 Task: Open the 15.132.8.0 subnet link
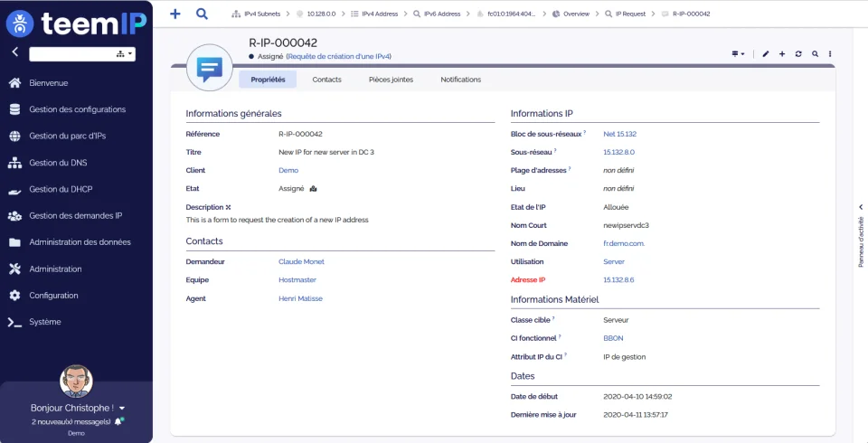tap(618, 152)
